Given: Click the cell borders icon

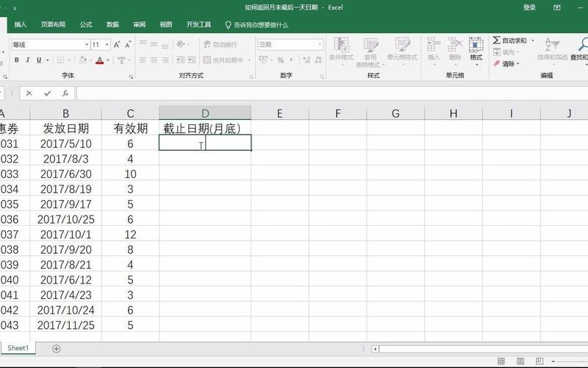Looking at the screenshot, I should [60, 60].
